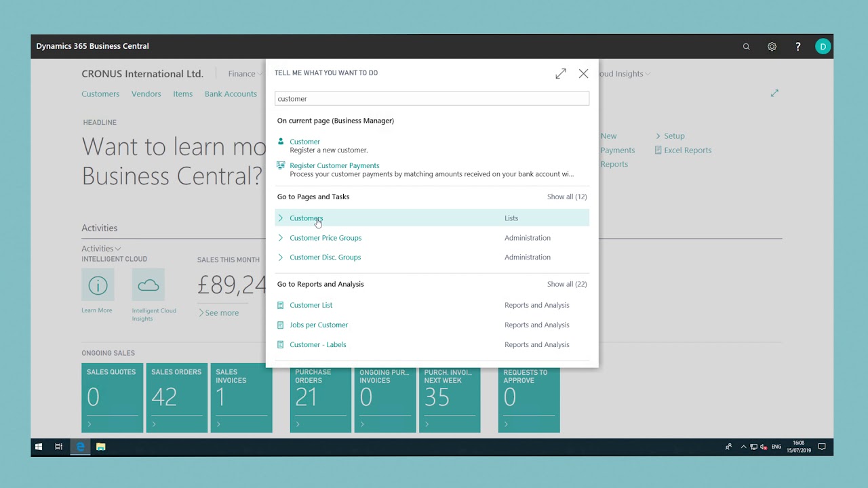Go to the Bank Accounts navigation link
This screenshot has width=868, height=488.
pos(231,94)
